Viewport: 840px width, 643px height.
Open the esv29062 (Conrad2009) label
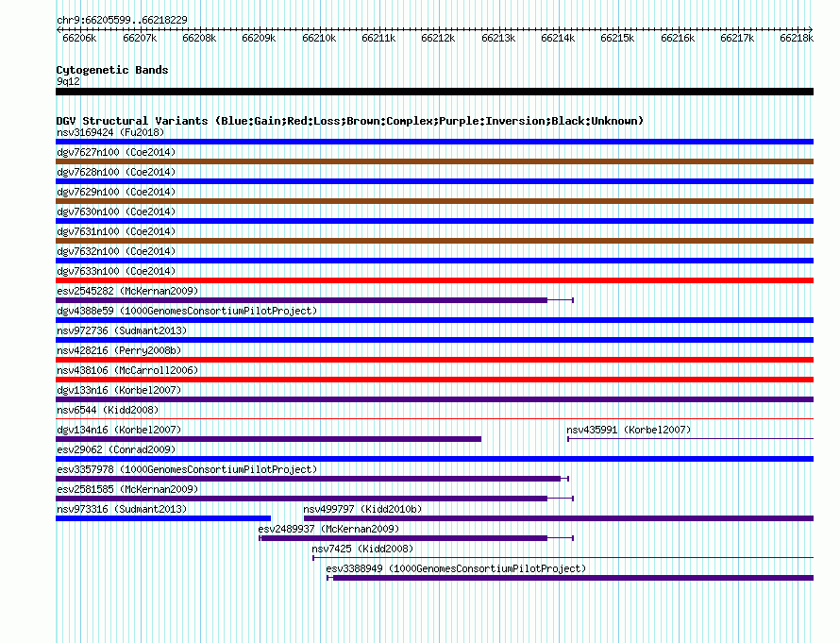[x=116, y=449]
